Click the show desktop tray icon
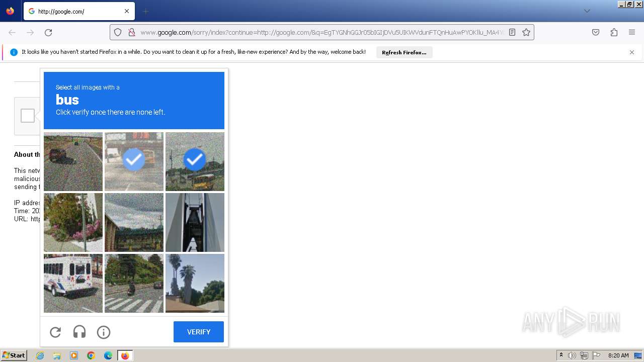The height and width of the screenshot is (362, 644). (x=638, y=355)
